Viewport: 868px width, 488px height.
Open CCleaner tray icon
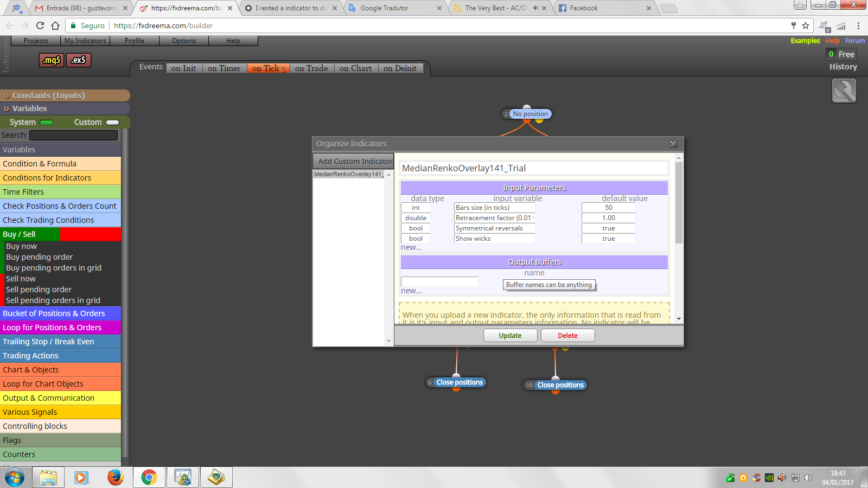(x=756, y=478)
